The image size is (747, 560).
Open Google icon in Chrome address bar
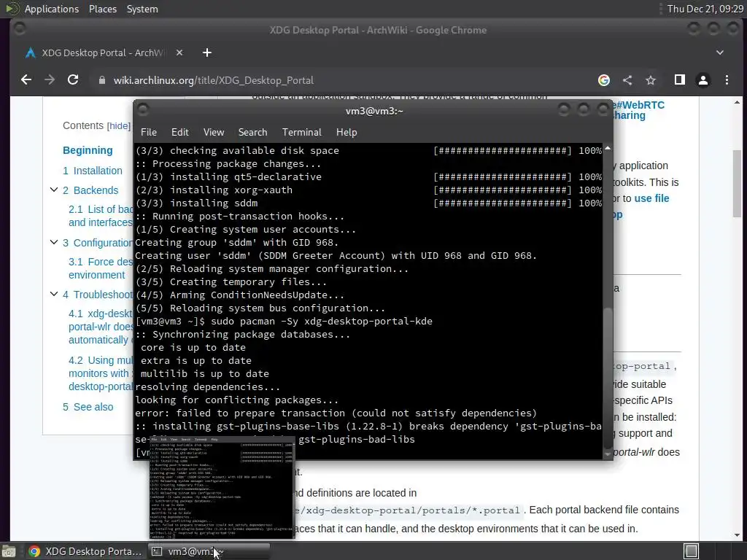[x=603, y=80]
